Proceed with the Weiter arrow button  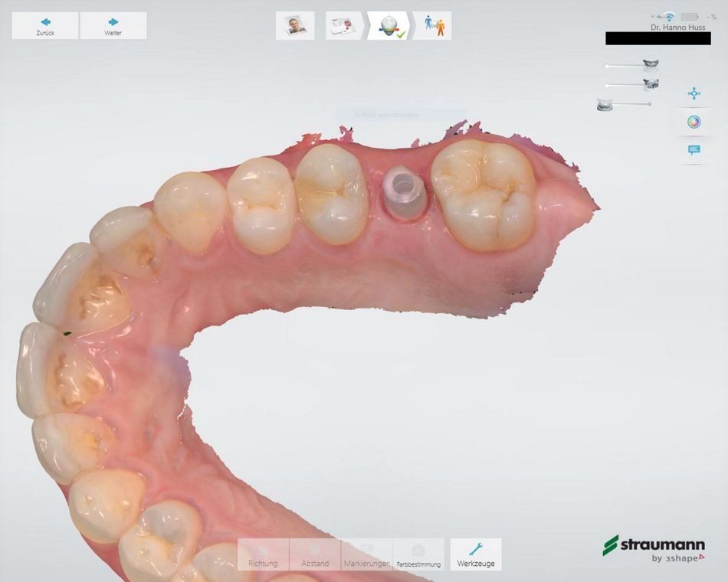[113, 26]
